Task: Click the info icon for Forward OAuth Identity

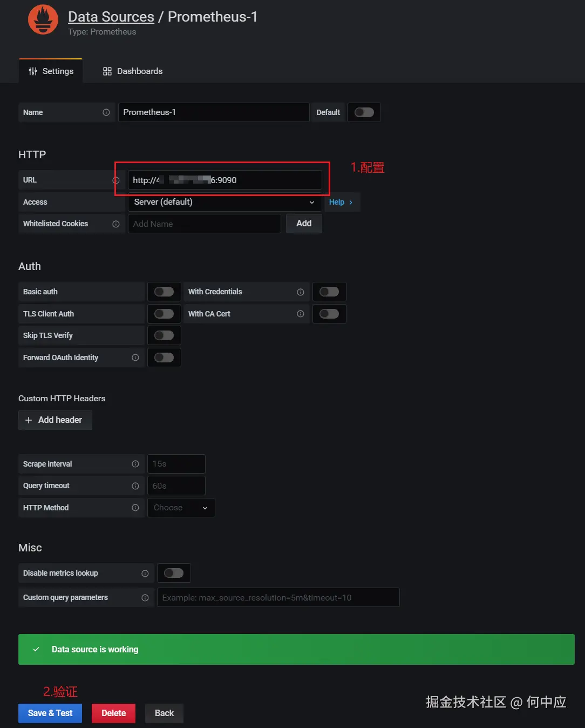Action: 135,358
